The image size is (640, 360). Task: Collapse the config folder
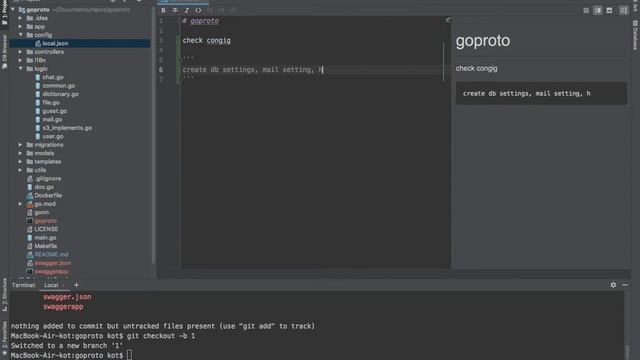point(20,35)
